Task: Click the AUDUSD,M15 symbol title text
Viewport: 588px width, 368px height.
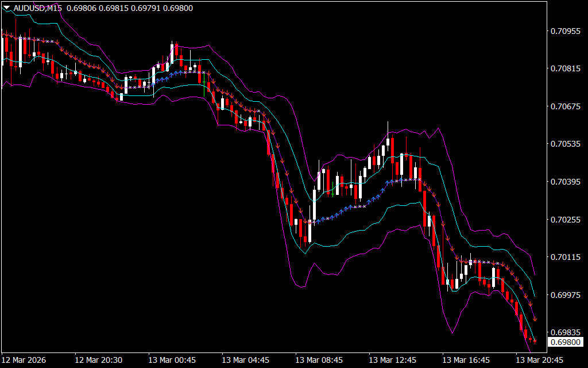Action: point(37,7)
